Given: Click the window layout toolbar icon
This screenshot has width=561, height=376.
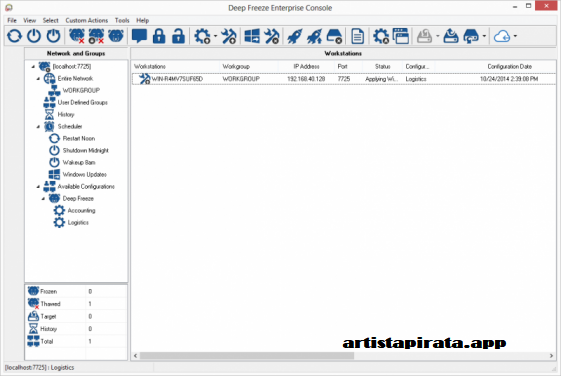Looking at the screenshot, I should pos(401,36).
